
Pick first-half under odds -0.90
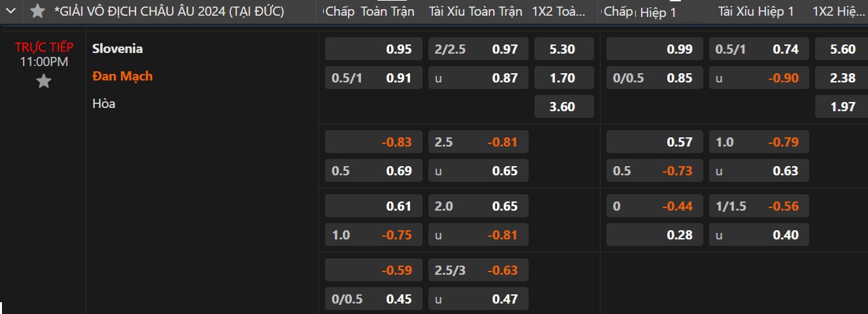tap(759, 78)
